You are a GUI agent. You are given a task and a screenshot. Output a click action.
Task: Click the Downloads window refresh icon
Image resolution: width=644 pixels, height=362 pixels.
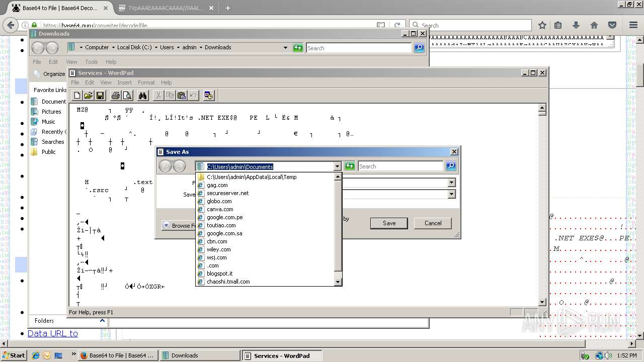coord(298,48)
